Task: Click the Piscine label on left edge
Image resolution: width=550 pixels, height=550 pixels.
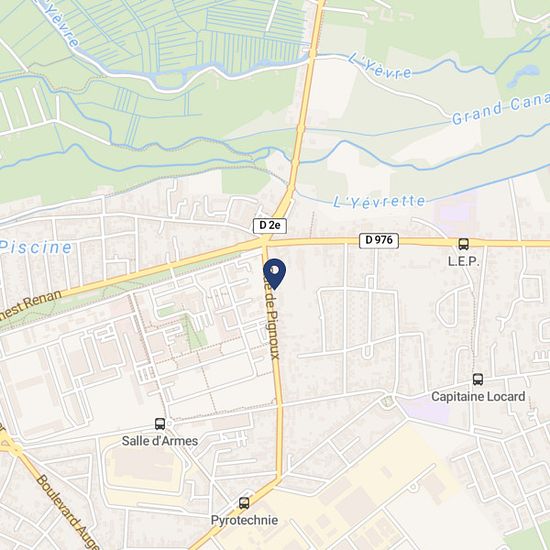Action: 35,247
